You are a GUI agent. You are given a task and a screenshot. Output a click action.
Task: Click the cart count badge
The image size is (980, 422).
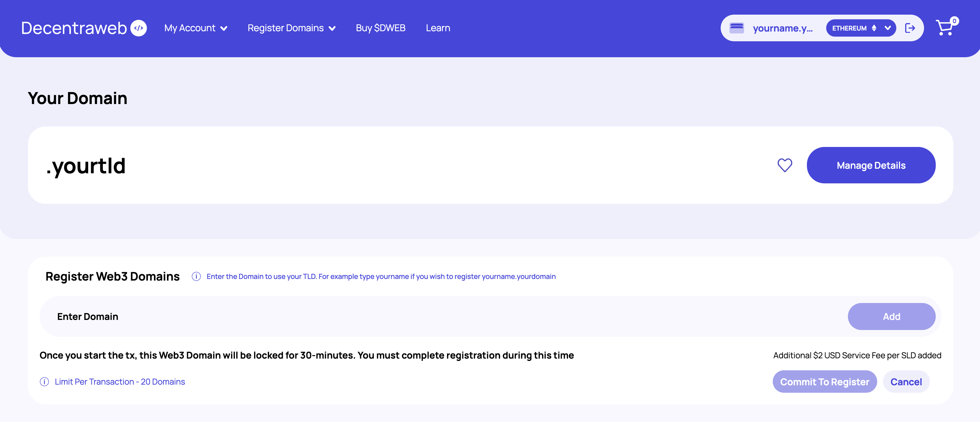coord(954,21)
